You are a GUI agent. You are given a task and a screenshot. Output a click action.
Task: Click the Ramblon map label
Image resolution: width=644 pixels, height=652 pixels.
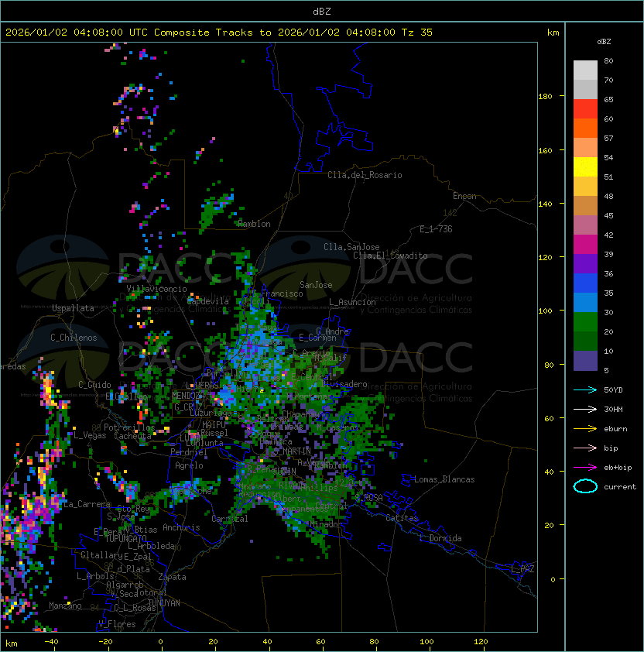tap(254, 224)
